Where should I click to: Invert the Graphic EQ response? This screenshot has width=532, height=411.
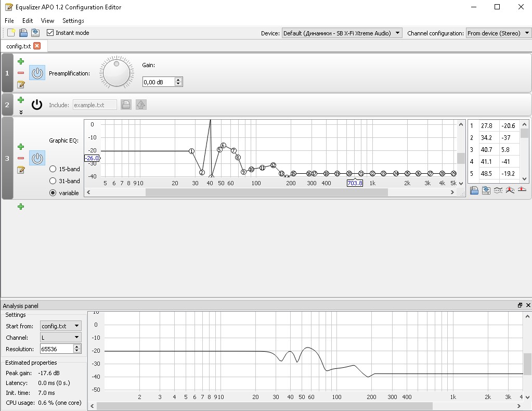point(498,190)
